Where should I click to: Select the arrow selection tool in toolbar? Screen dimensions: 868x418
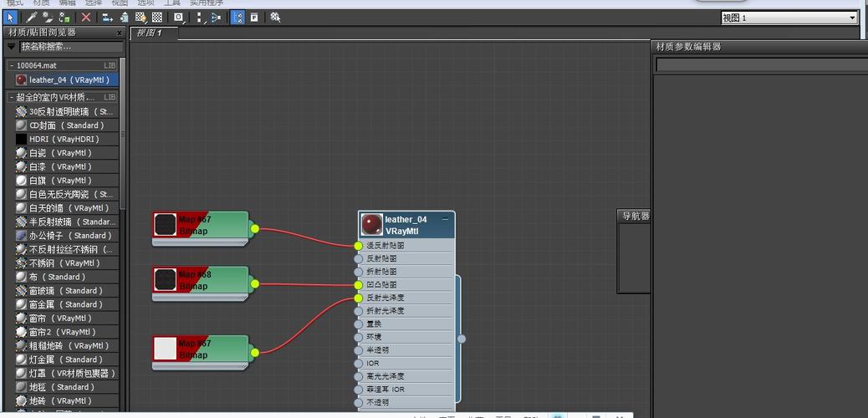tap(12, 17)
